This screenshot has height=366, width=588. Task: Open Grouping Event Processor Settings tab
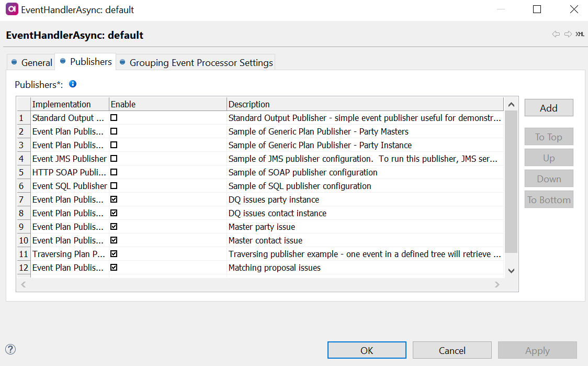tap(196, 62)
